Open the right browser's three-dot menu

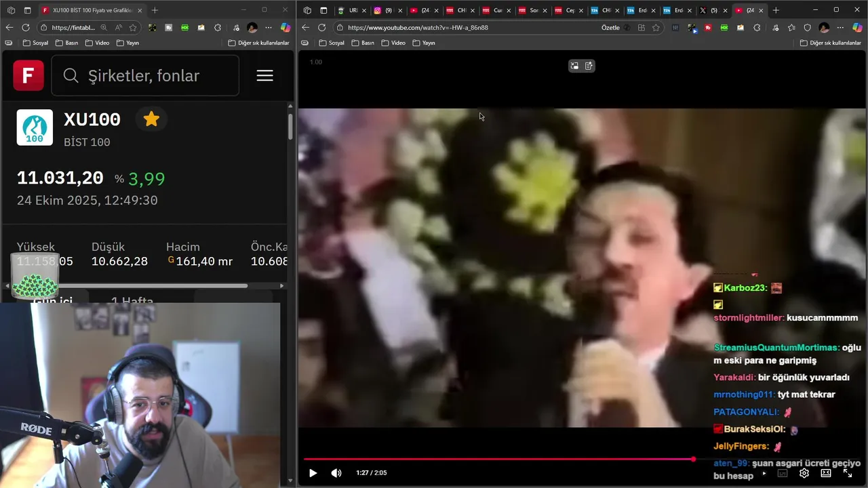tap(841, 28)
